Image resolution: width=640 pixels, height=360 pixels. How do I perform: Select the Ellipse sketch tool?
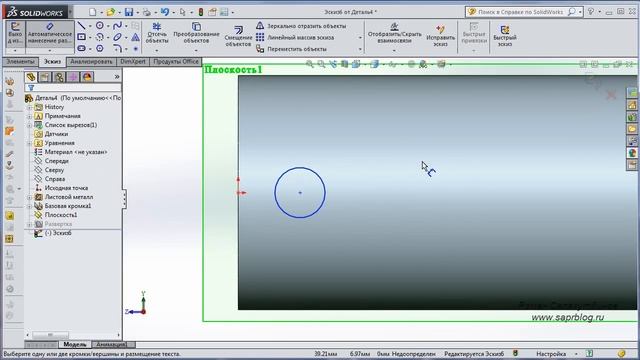click(x=118, y=37)
